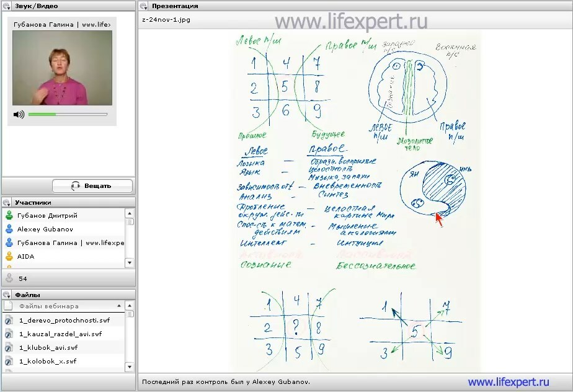Click the participants list scroll-up arrow
The height and width of the screenshot is (392, 573).
coord(130,213)
